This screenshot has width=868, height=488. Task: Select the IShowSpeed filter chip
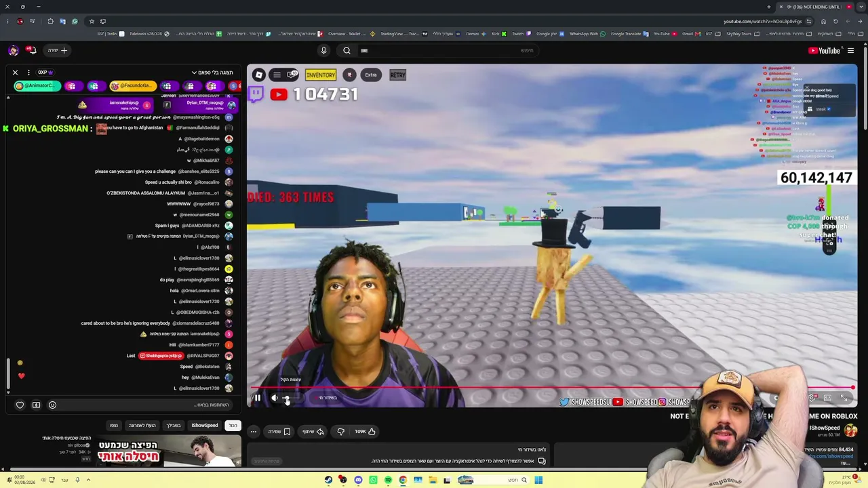coord(205,426)
